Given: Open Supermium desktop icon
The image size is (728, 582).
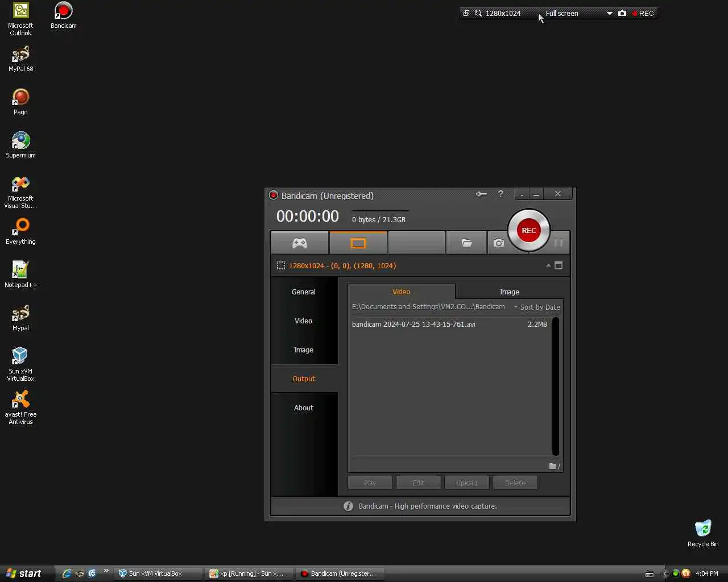Looking at the screenshot, I should 20,145.
